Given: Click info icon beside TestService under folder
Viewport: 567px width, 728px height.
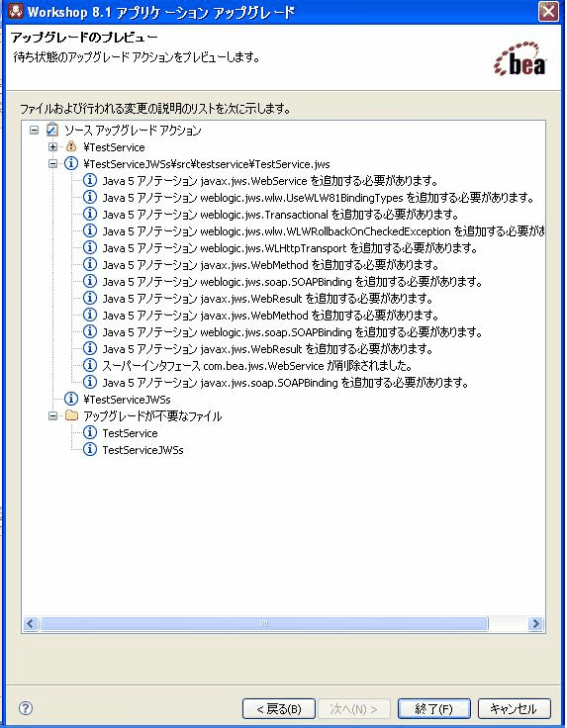Looking at the screenshot, I should [90, 432].
